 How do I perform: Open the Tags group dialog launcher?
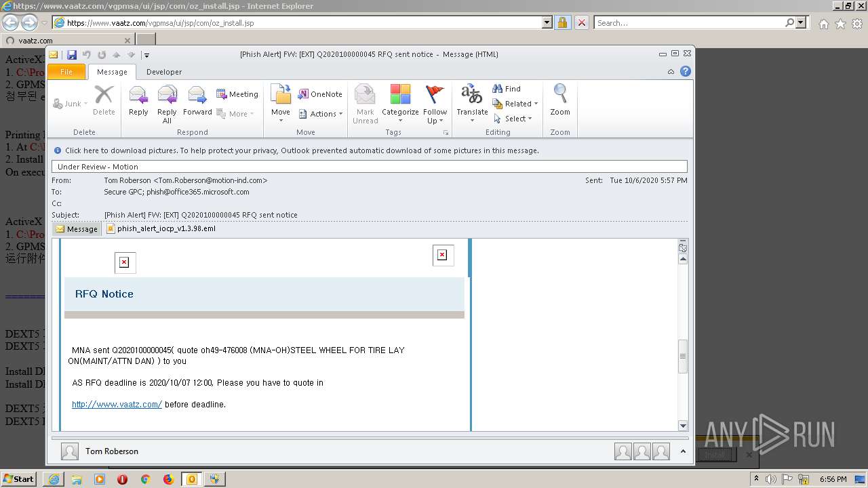446,132
